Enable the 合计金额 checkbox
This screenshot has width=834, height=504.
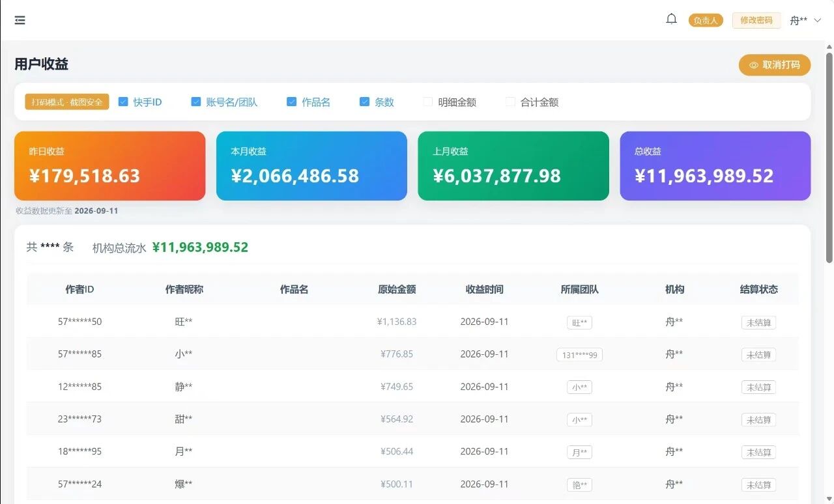pyautogui.click(x=510, y=102)
